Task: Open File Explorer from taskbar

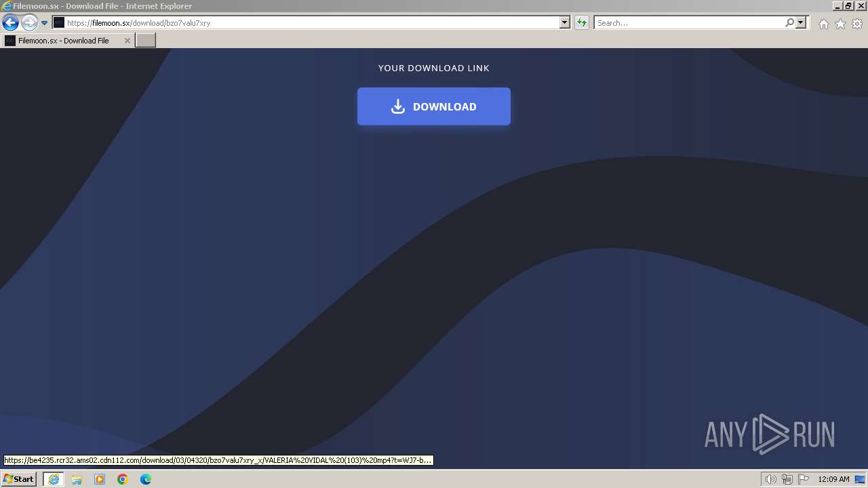Action: pos(77,479)
